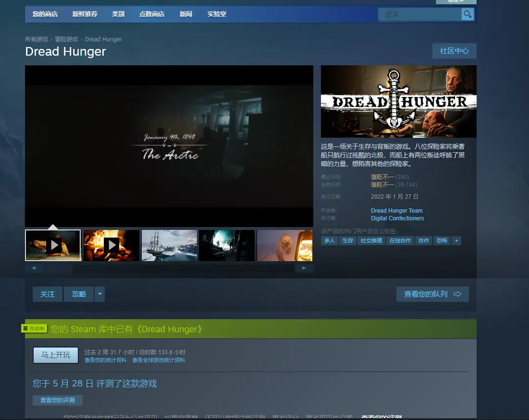The width and height of the screenshot is (529, 420).
Task: Select the 合作 tag
Action: (424, 241)
